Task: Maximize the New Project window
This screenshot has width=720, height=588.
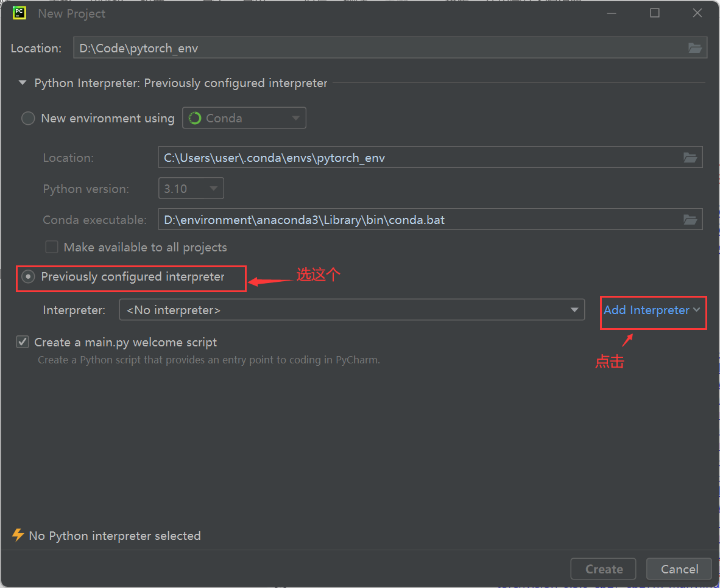Action: 655,13
